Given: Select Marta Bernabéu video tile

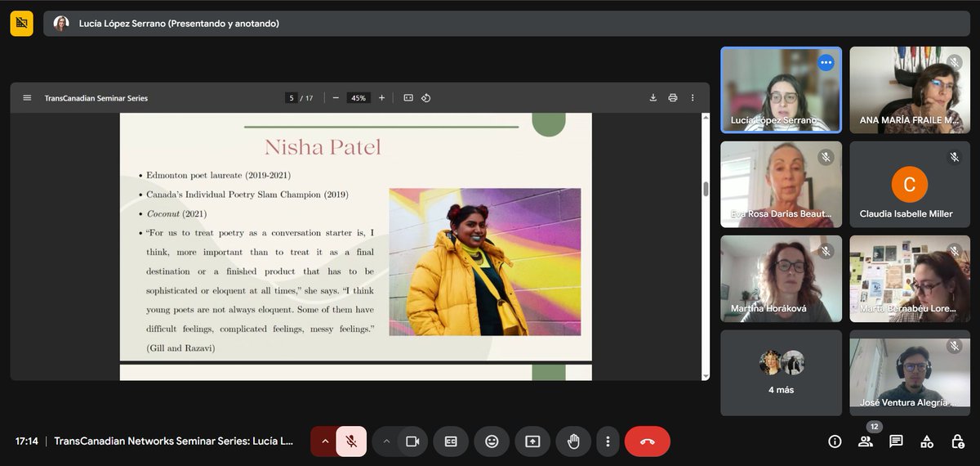Looking at the screenshot, I should pos(910,279).
